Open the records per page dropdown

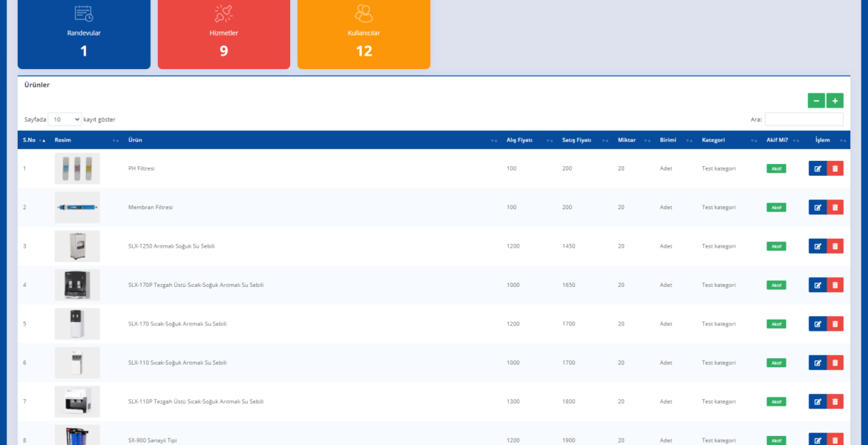click(65, 119)
